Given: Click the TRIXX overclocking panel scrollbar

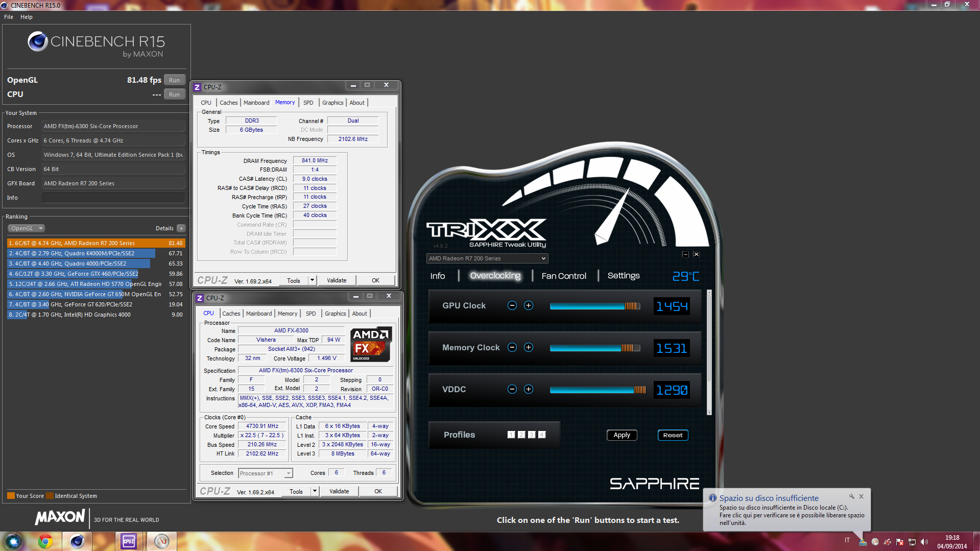Looking at the screenshot, I should [x=709, y=352].
